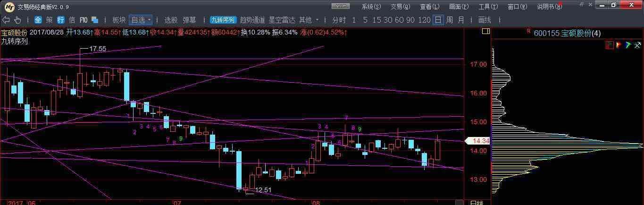Click the 选股 stock picker button

click(x=171, y=20)
